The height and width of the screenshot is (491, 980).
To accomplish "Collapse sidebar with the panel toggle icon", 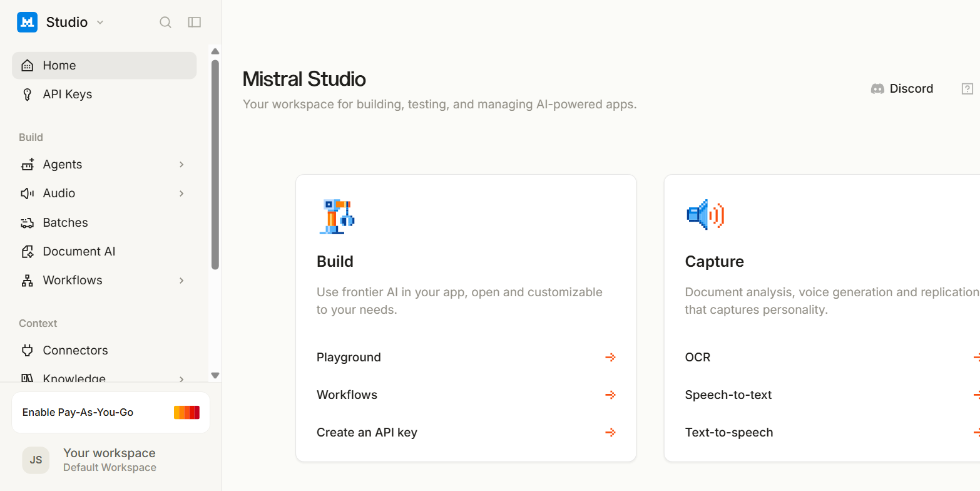I will click(x=195, y=23).
